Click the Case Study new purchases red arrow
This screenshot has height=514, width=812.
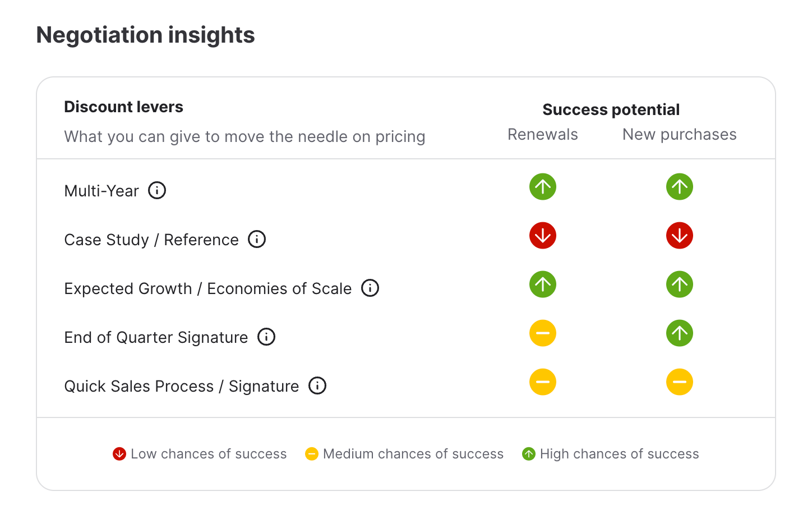click(x=680, y=235)
